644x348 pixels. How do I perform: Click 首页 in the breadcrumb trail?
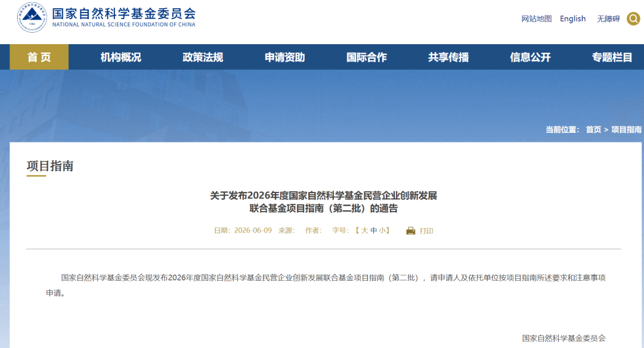point(593,130)
